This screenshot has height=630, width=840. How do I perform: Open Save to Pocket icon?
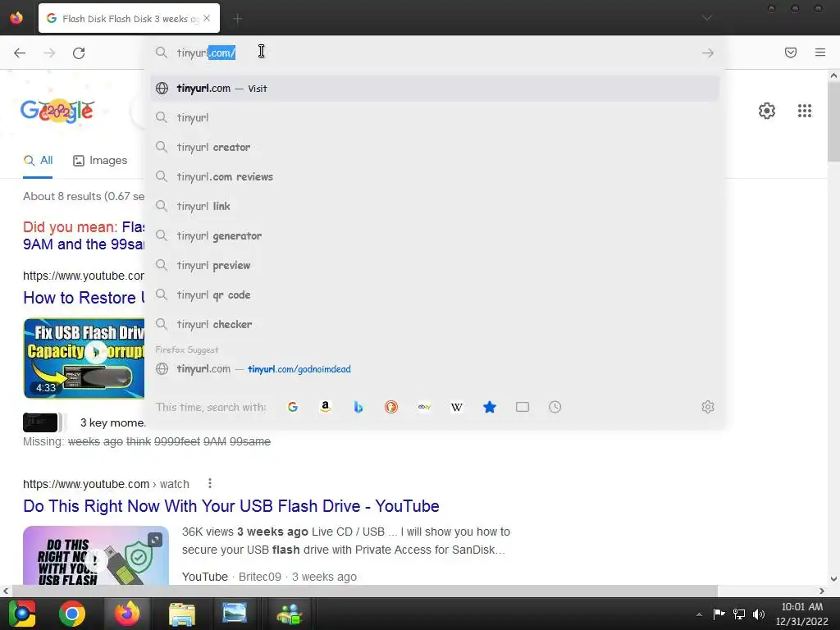click(x=790, y=52)
